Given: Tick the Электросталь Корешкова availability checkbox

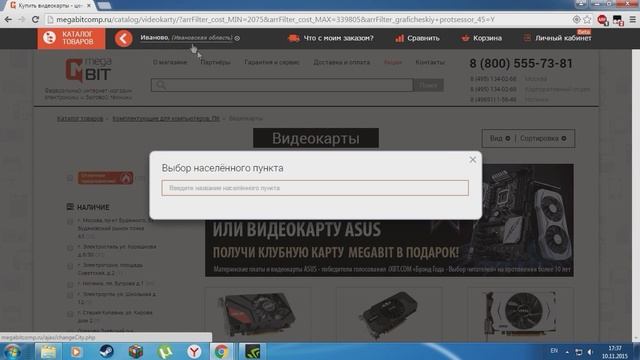Looking at the screenshot, I should click(x=70, y=248).
